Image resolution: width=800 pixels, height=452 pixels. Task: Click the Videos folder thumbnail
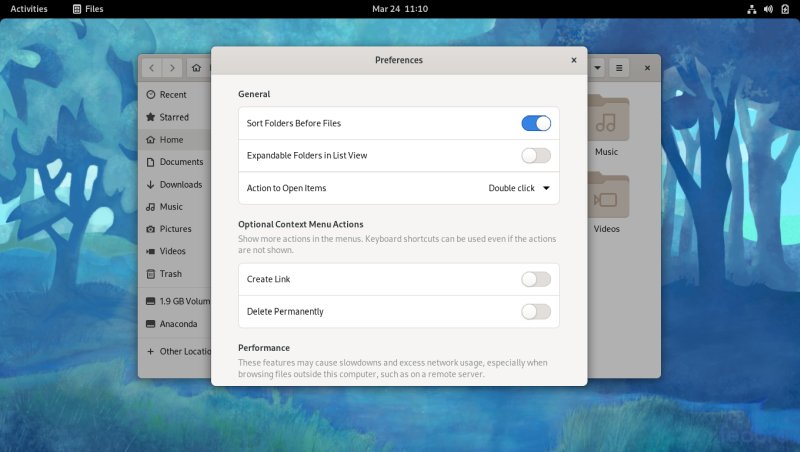(606, 196)
